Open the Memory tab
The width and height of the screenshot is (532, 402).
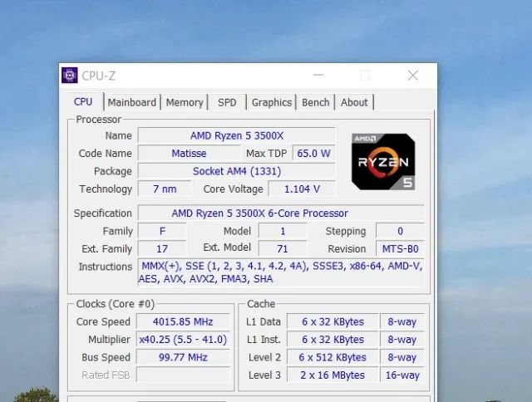pyautogui.click(x=185, y=102)
